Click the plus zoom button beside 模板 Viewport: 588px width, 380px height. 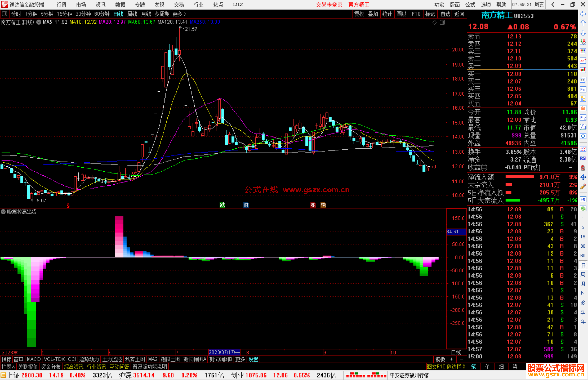(451, 359)
